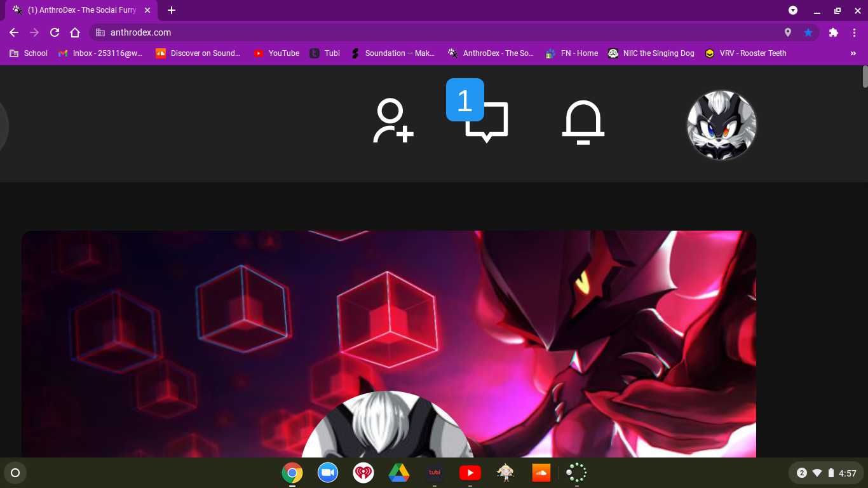Launch Zoom from the shelf

[328, 473]
